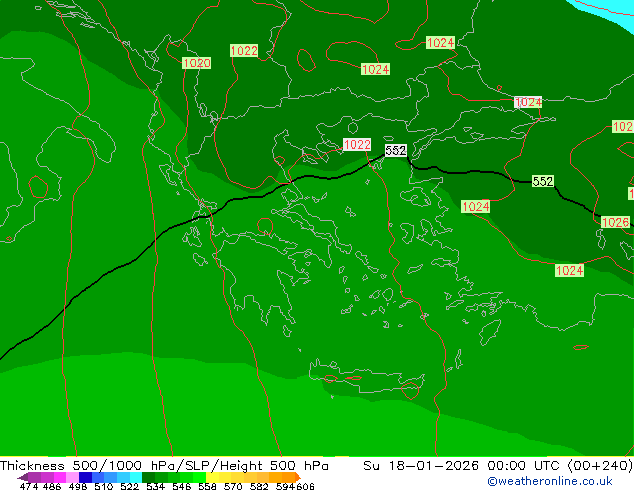Click the 606 legend value
This screenshot has width=634, height=490.
click(305, 486)
